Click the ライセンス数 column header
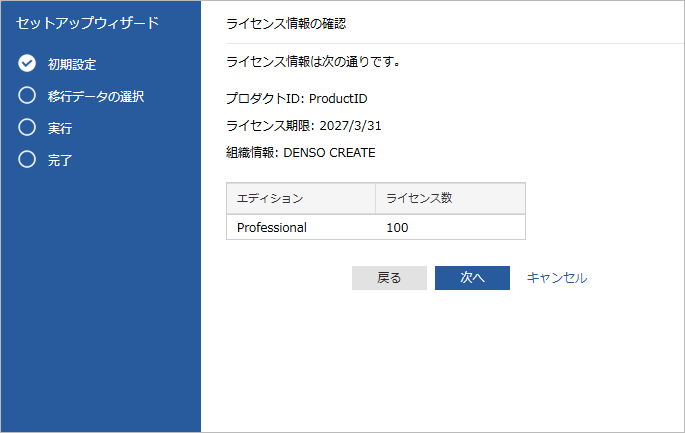 (419, 198)
